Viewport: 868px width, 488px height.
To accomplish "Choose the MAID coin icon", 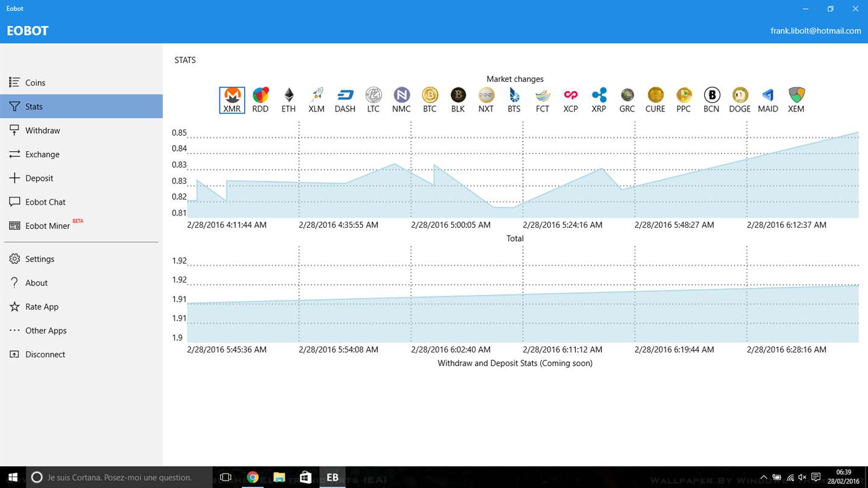I will [x=768, y=100].
